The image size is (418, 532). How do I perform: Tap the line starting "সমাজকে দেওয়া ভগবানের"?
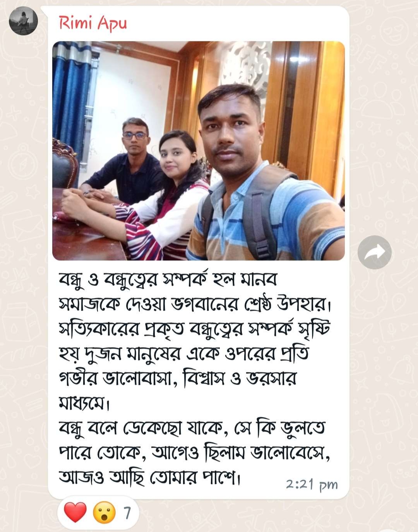[195, 305]
